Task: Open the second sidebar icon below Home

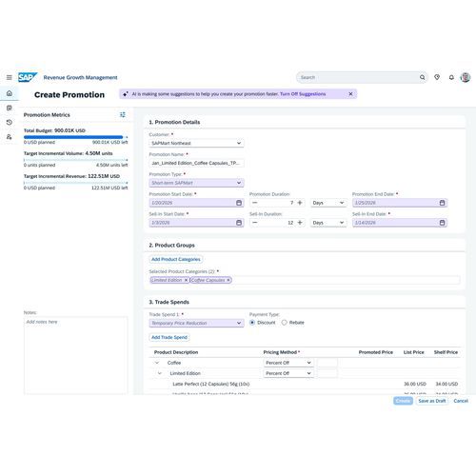Action: (10, 108)
